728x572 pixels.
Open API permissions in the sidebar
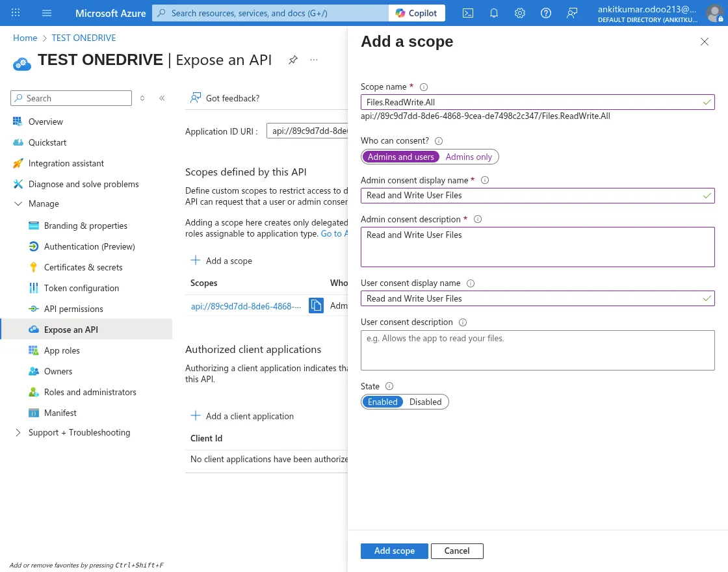tap(73, 309)
